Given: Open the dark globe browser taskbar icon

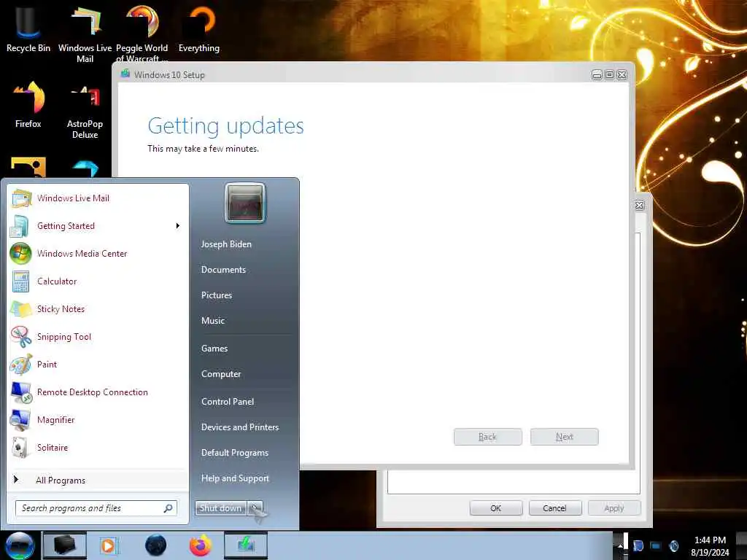Looking at the screenshot, I should [156, 545].
